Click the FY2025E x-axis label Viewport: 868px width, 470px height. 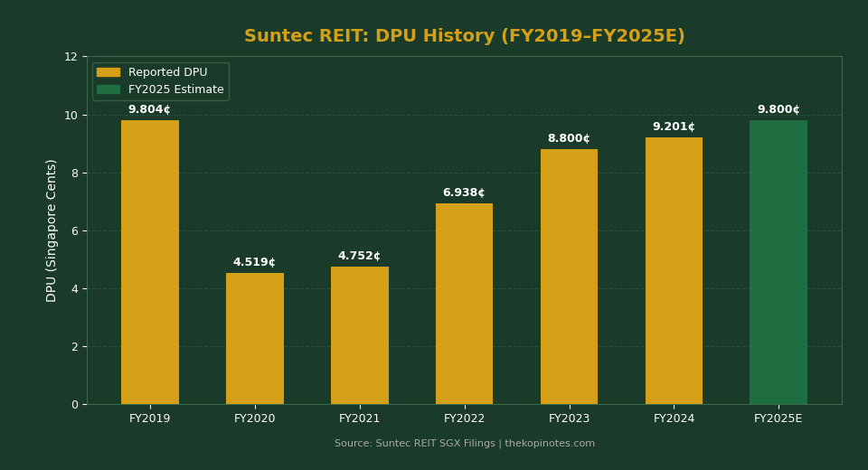click(778, 418)
